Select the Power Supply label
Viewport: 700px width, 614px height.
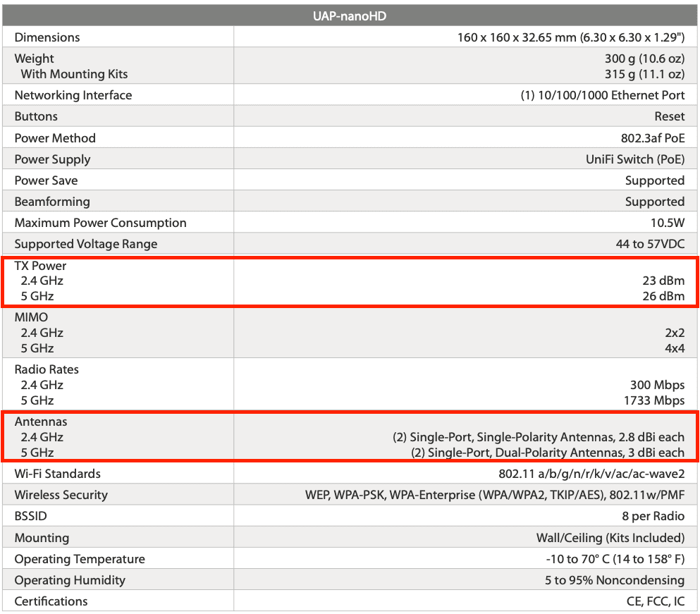click(x=53, y=159)
